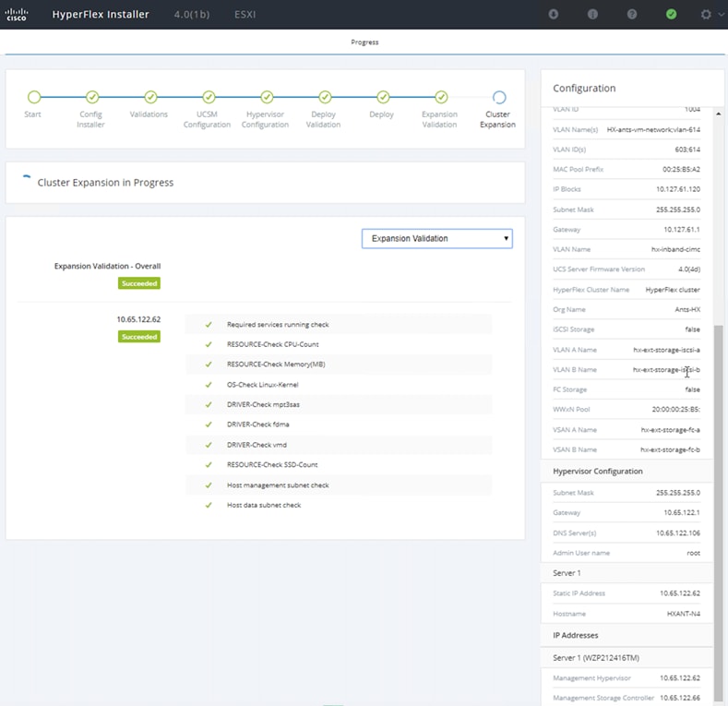The height and width of the screenshot is (706, 728).
Task: Select the Expansion Validation step circle
Action: [441, 97]
